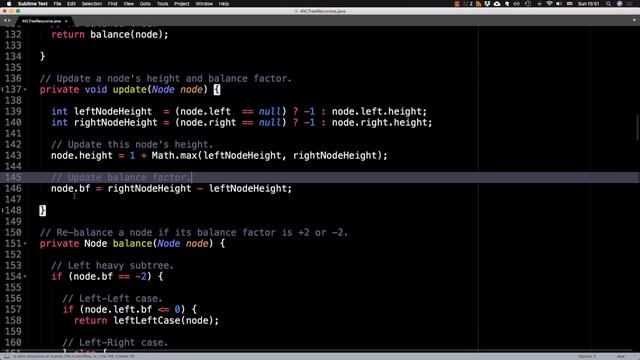Open the View menu
The image size is (640, 360).
click(x=129, y=4)
